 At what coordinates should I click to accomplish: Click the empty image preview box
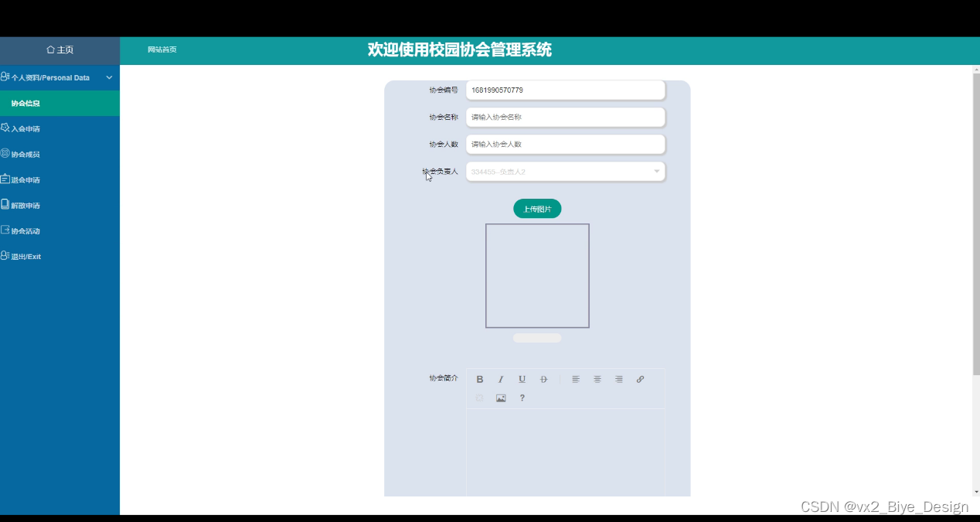point(537,276)
